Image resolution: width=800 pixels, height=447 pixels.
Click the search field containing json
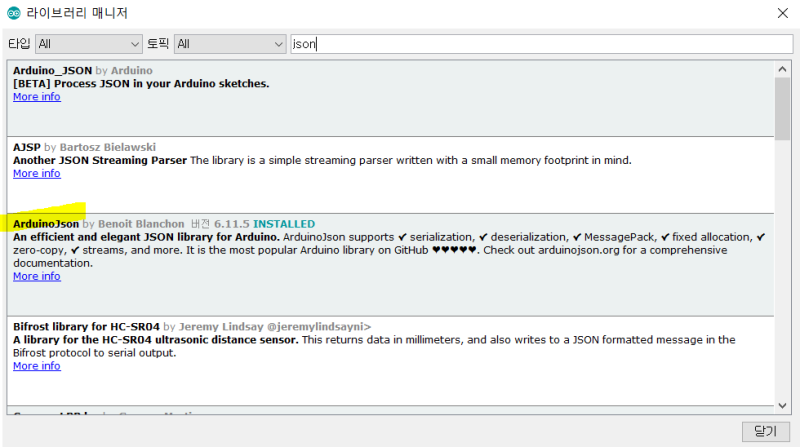541,44
